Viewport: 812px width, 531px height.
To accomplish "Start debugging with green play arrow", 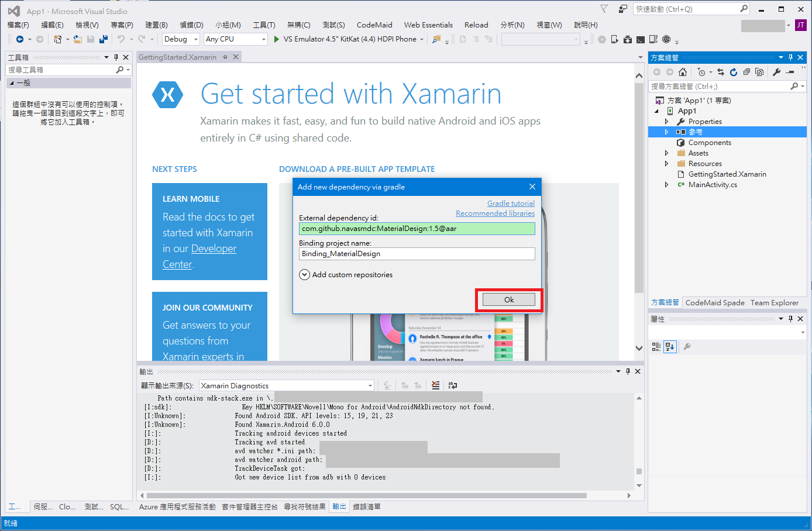I will pyautogui.click(x=277, y=39).
